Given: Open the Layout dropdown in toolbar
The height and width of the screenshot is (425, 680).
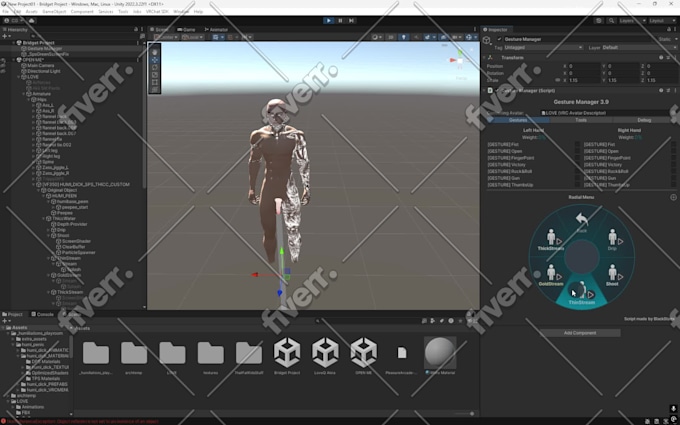Looking at the screenshot, I should coord(662,20).
